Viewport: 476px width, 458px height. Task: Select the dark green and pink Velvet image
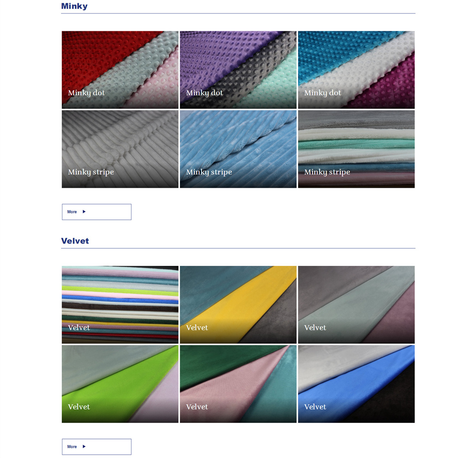coord(238,384)
